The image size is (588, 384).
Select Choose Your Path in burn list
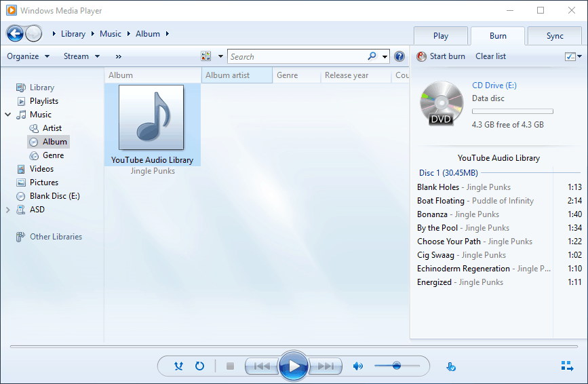(499, 242)
